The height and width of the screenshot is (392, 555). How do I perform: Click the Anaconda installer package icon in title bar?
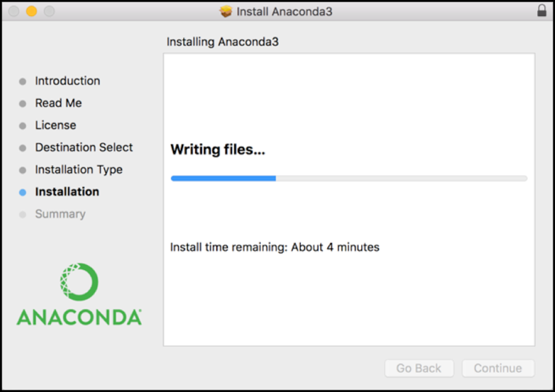(226, 11)
